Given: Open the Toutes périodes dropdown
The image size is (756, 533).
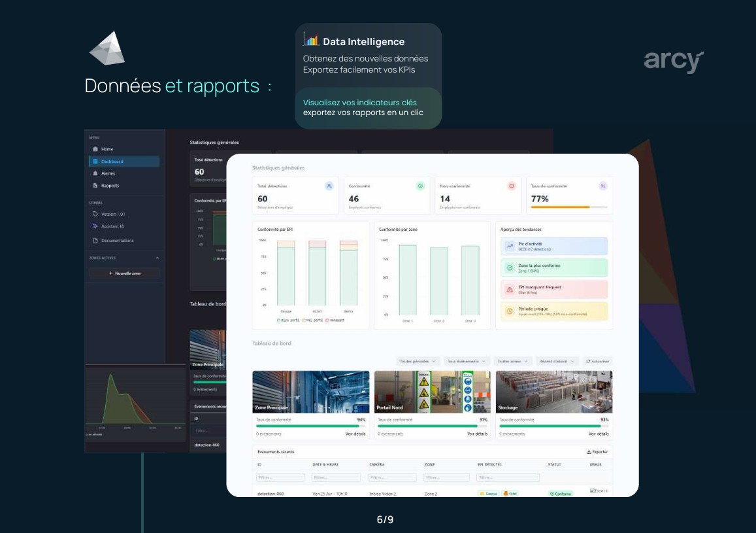Looking at the screenshot, I should click(x=417, y=361).
